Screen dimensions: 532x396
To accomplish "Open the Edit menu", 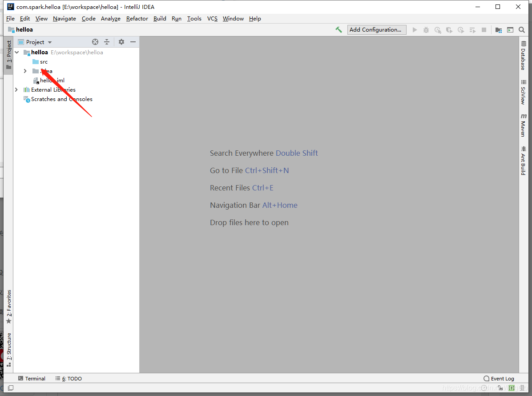I will (25, 19).
